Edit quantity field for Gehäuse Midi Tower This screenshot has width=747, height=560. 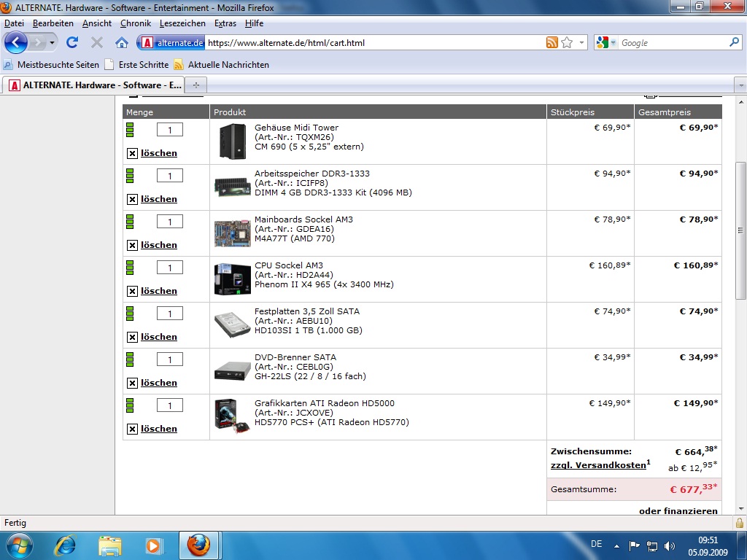(x=170, y=130)
